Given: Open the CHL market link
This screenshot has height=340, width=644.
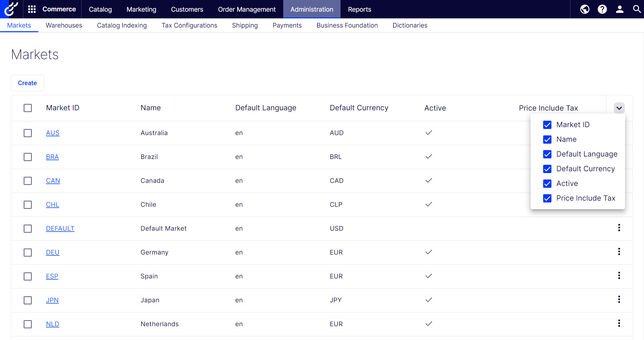Looking at the screenshot, I should (52, 205).
